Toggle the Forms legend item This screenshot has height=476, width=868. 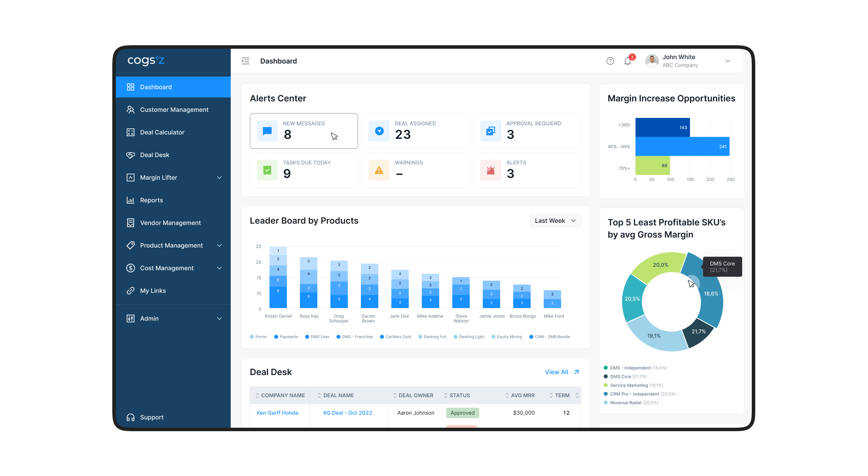pos(258,336)
